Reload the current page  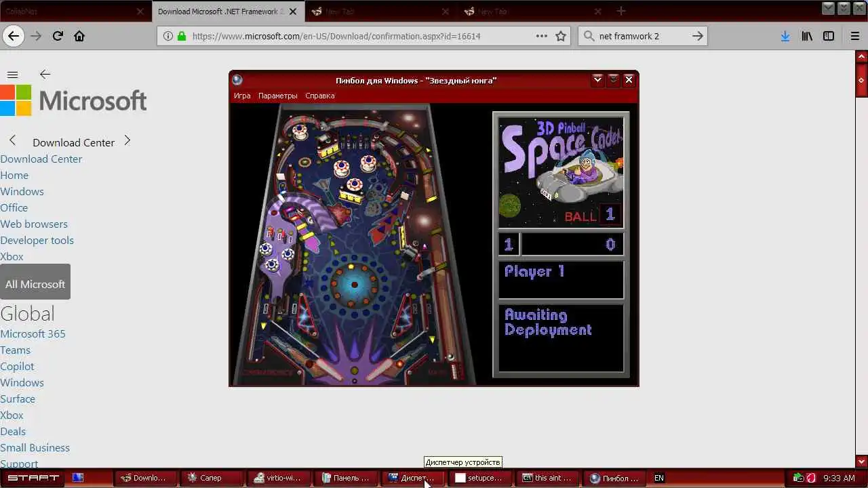pos(58,36)
